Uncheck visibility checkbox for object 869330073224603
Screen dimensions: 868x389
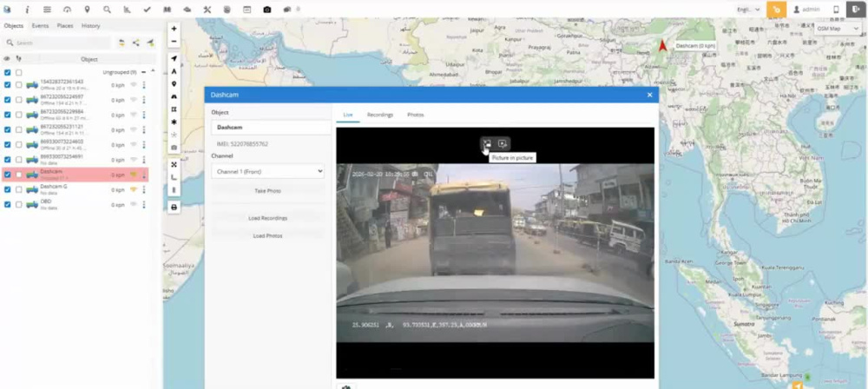pyautogui.click(x=7, y=145)
